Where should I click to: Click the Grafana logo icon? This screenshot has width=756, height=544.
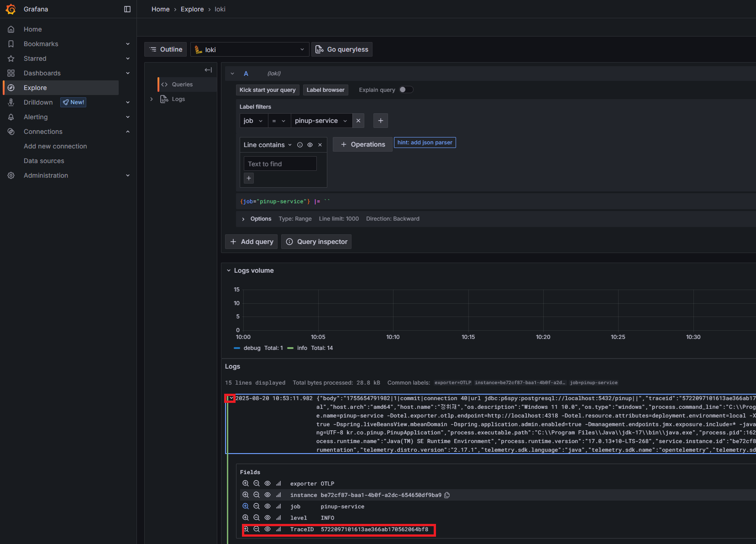click(x=10, y=9)
